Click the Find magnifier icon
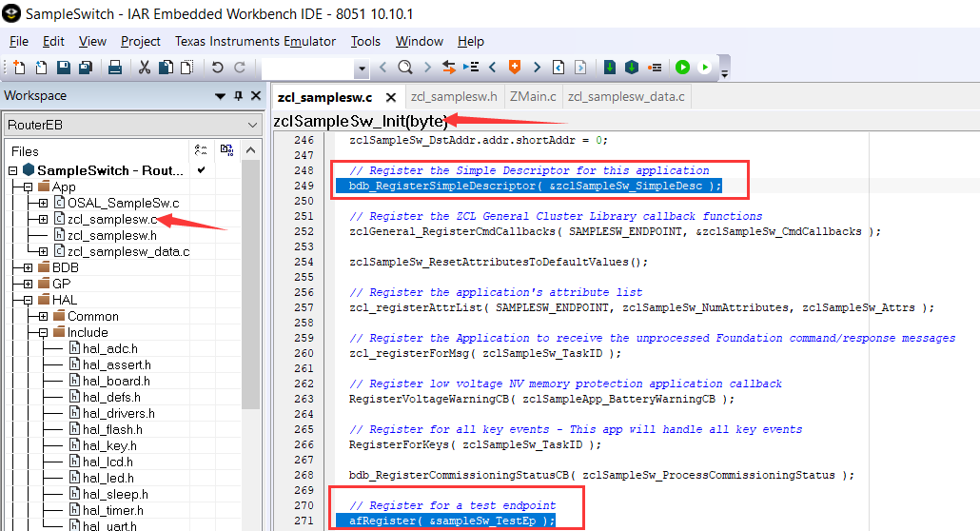 point(405,67)
